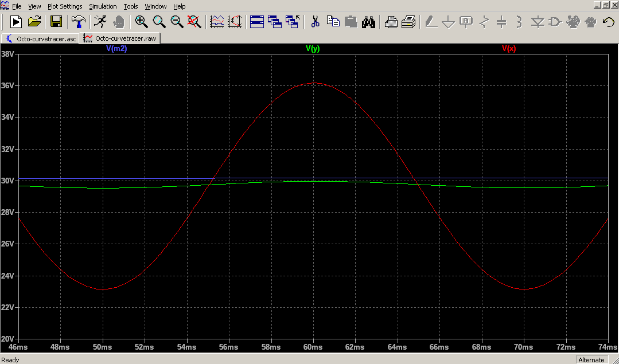
Task: Select the Drag fist tool
Action: (591, 22)
